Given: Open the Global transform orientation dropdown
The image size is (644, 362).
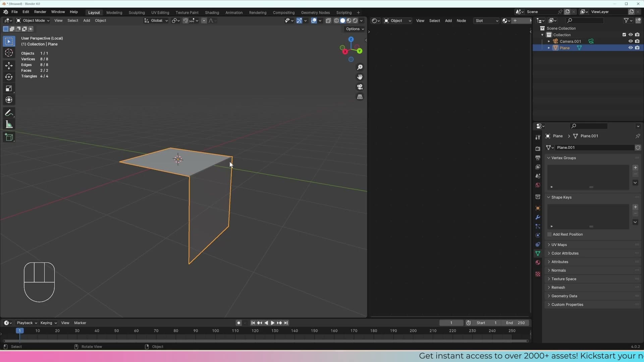Looking at the screenshot, I should (x=156, y=20).
